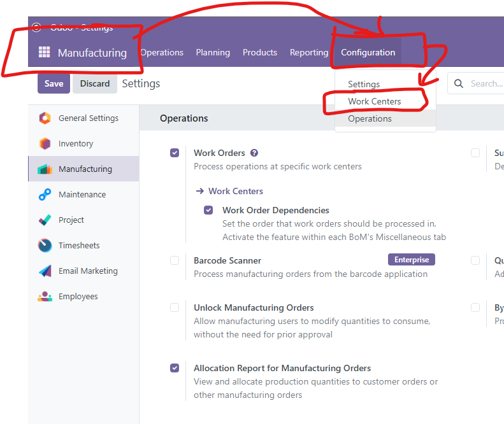504x424 pixels.
Task: Enable Unlock Manufacturing Orders checkbox
Action: pos(175,308)
